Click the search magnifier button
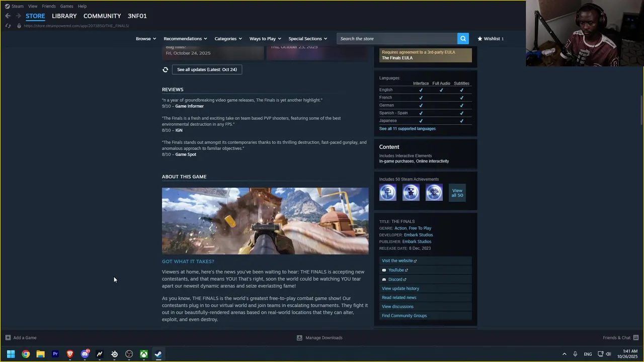Screen dimensions: 644x362 tap(463, 39)
